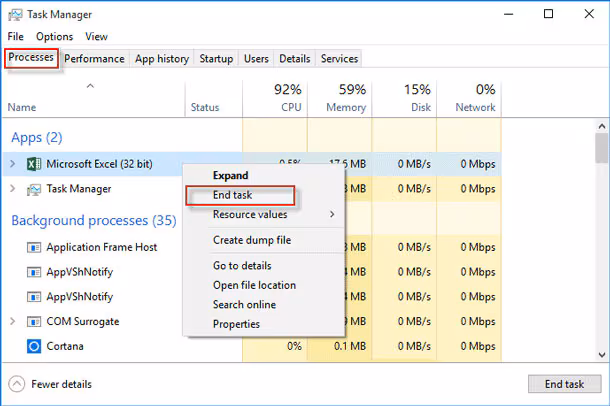The width and height of the screenshot is (610, 406).
Task: Click the Microsoft Excel app icon
Action: coord(32,163)
